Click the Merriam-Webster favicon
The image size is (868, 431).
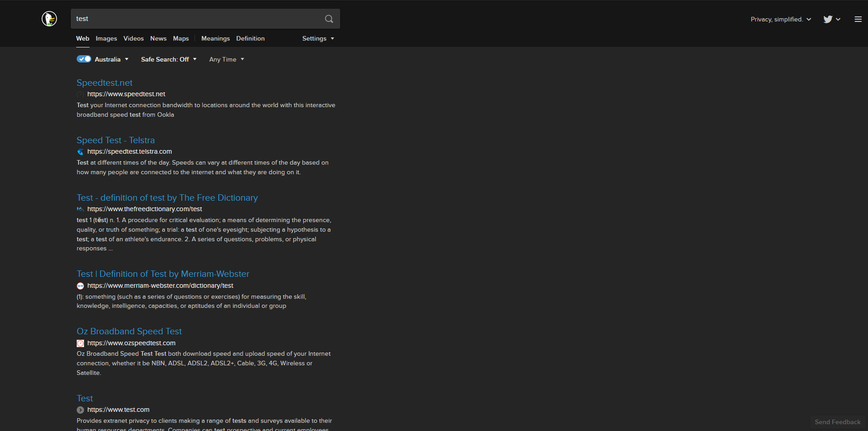(80, 286)
